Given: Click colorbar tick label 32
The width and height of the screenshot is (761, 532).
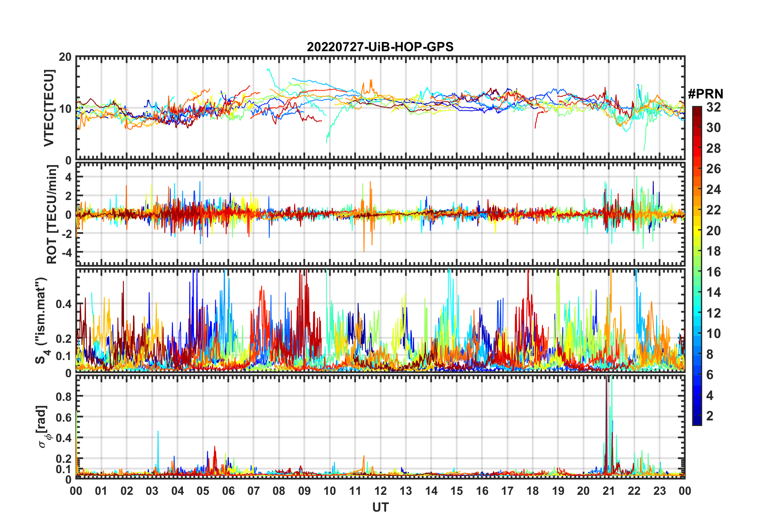Looking at the screenshot, I should tap(713, 107).
